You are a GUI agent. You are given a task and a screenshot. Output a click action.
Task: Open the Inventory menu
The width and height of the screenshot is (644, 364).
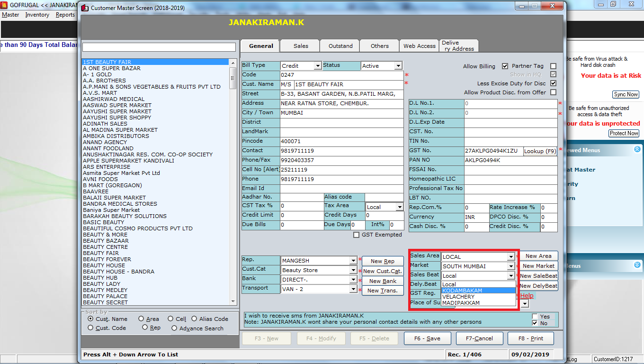(37, 15)
